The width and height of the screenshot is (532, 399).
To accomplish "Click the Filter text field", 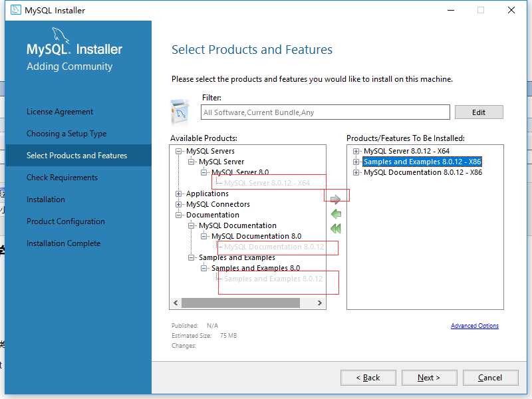I will (325, 112).
